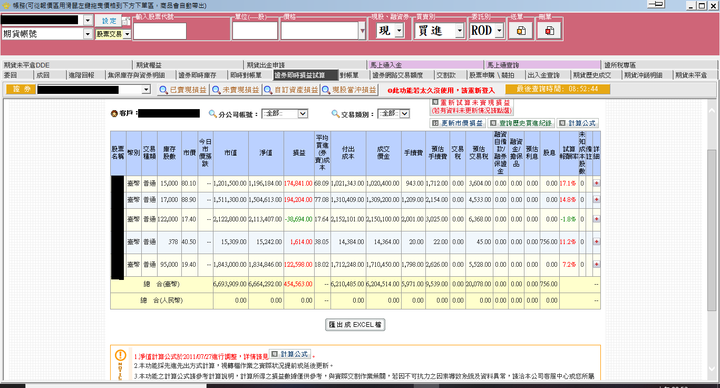Click the 未實現損益 button

(236, 90)
